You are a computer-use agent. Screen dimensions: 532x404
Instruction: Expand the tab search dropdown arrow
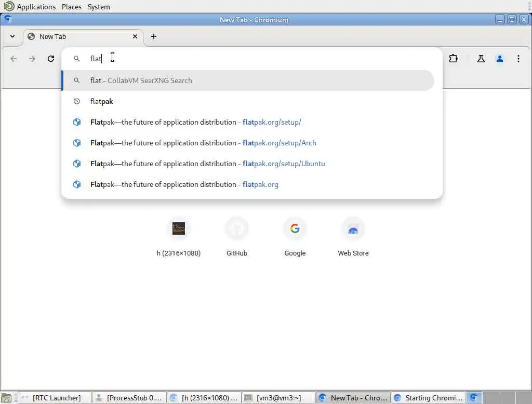pyautogui.click(x=12, y=36)
